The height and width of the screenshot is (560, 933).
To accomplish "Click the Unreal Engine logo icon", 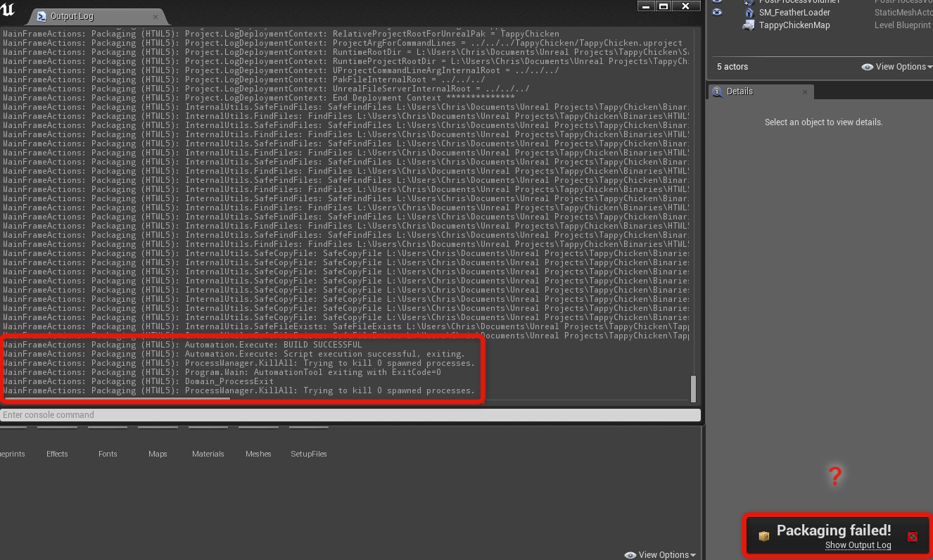I will [8, 10].
